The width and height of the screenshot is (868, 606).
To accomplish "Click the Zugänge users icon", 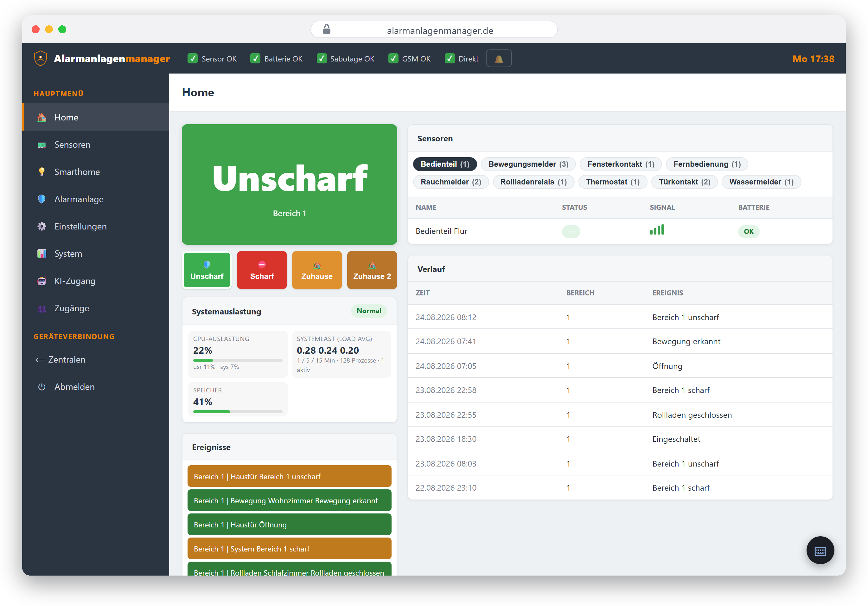I will (41, 308).
